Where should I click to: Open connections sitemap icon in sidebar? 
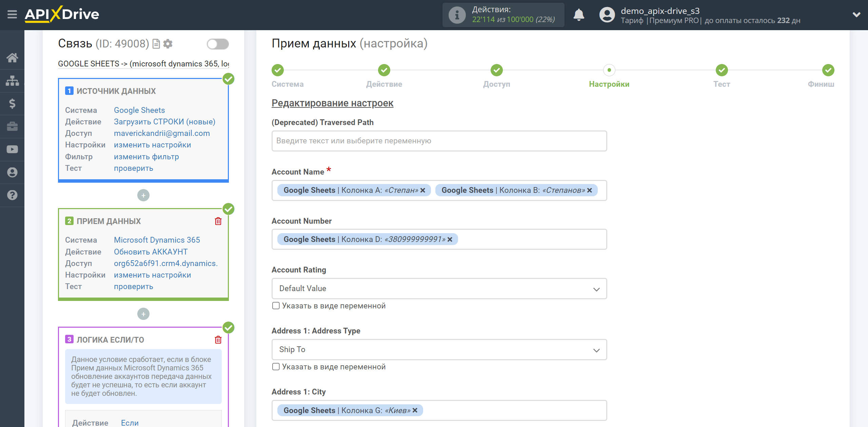[x=12, y=81]
